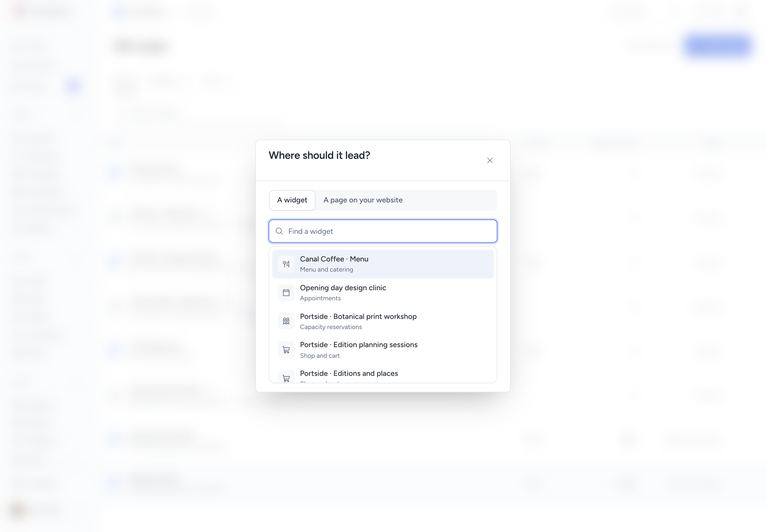Focus the 'Find a widget' search field
Viewport: 766px width, 532px height.
(383, 231)
